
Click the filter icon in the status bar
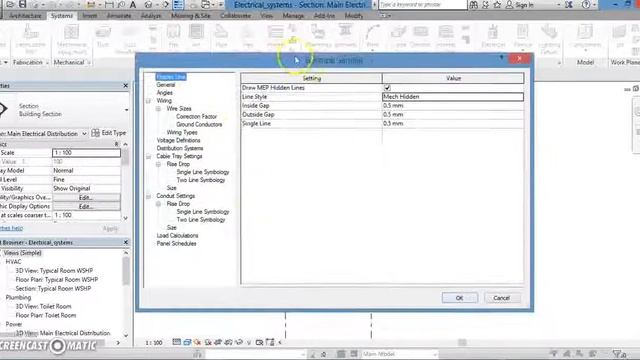tap(617, 353)
